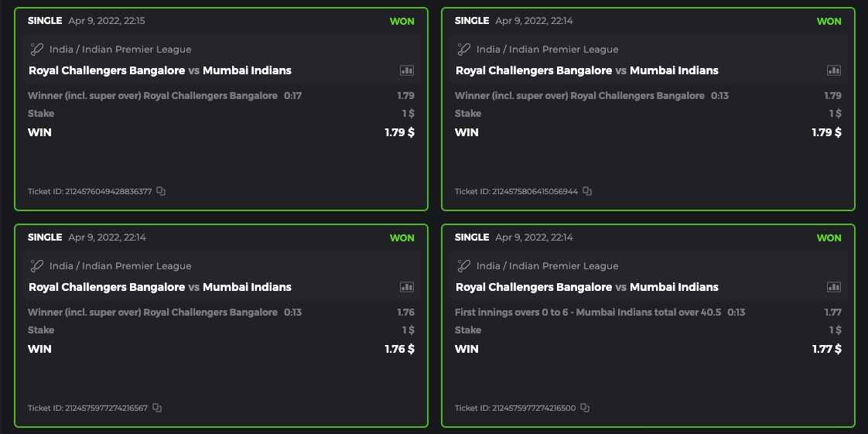Click the ticket ID text ending 216567
868x434 pixels.
[x=87, y=408]
